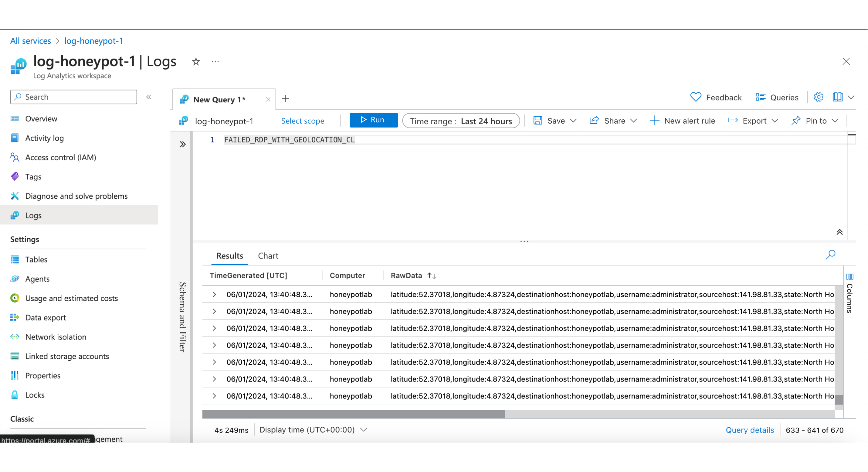Image resolution: width=868 pixels, height=472 pixels.
Task: Switch to the Chart tab
Action: coord(268,256)
